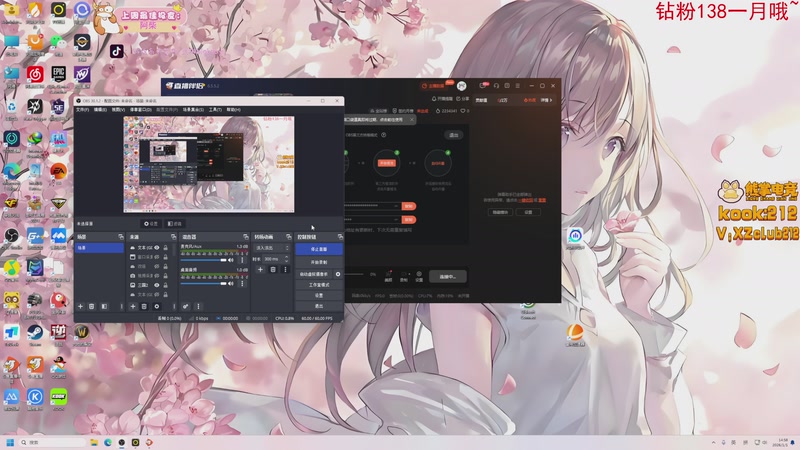Expand 详情 arrow in 直播伴侣 right panel
The image size is (800, 450).
point(546,100)
